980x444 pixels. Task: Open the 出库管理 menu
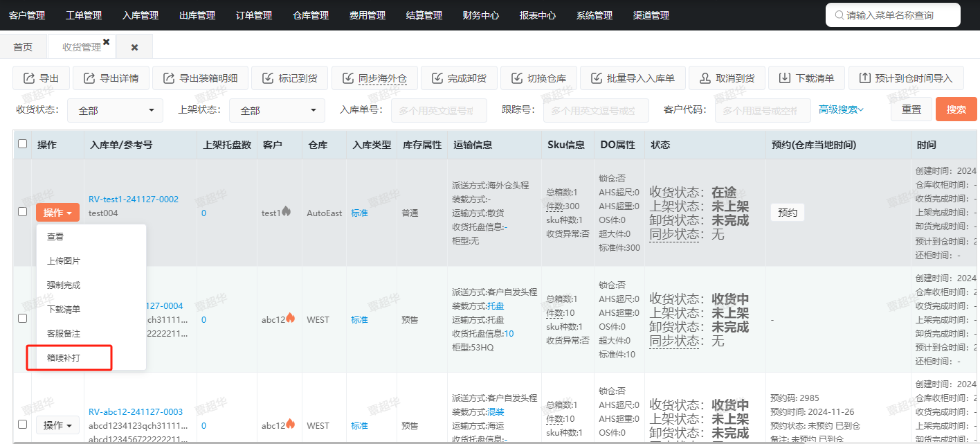click(x=197, y=15)
